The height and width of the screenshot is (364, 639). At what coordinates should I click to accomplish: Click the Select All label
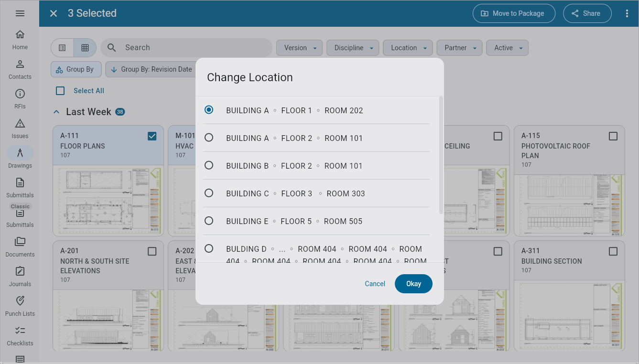[89, 91]
